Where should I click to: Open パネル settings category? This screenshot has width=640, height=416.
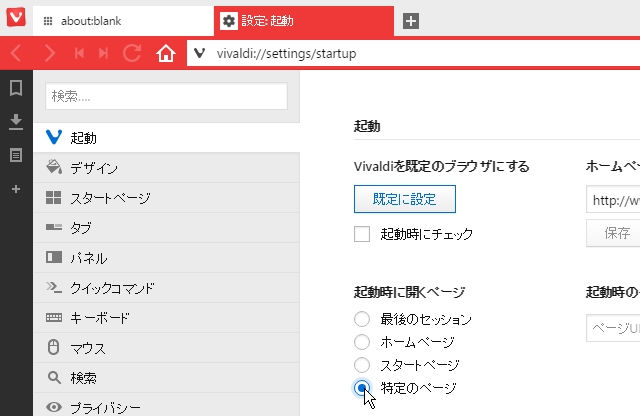[x=167, y=258]
